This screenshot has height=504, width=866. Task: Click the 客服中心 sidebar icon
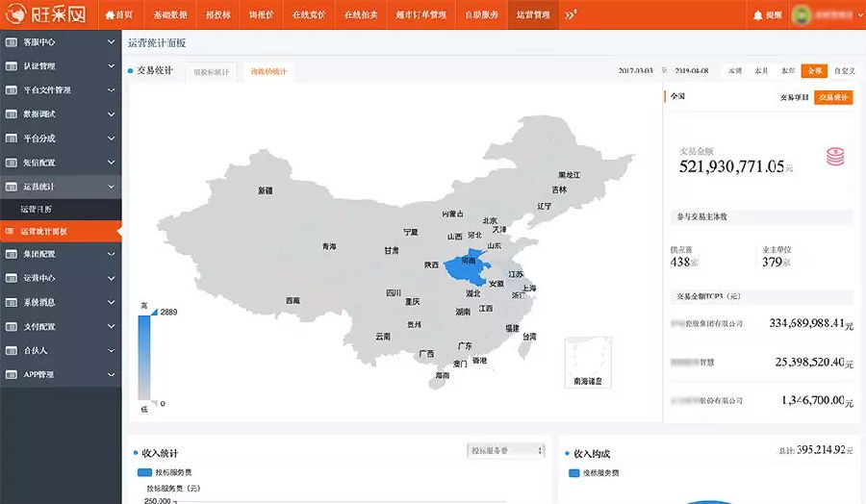click(x=12, y=43)
